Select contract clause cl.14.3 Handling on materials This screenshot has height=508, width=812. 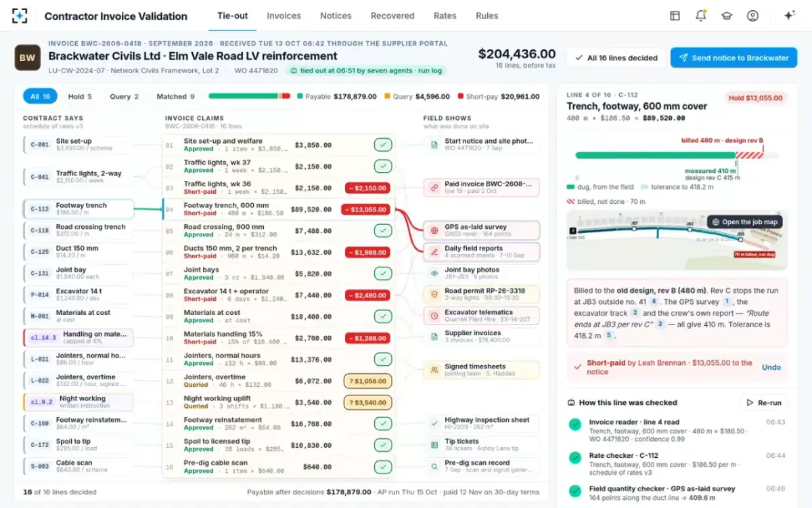coord(78,337)
